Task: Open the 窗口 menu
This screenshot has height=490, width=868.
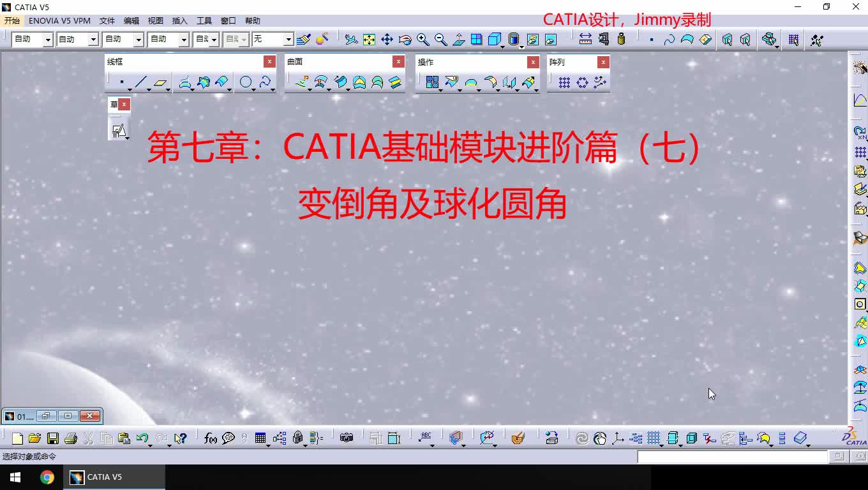Action: [x=228, y=21]
